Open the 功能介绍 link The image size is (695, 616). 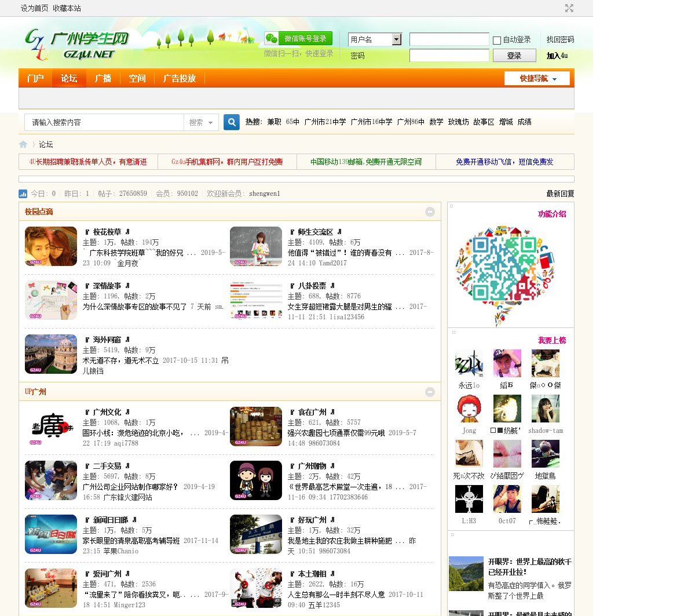[x=552, y=214]
